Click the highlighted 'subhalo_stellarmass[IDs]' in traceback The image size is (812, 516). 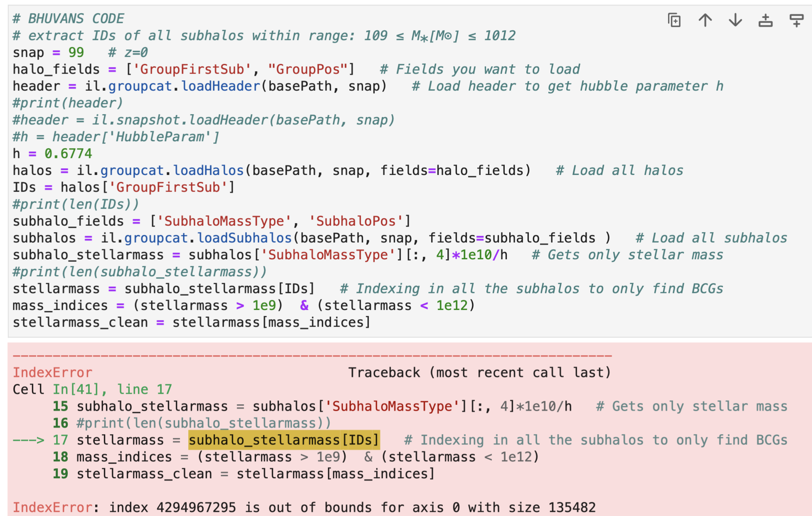pos(284,440)
